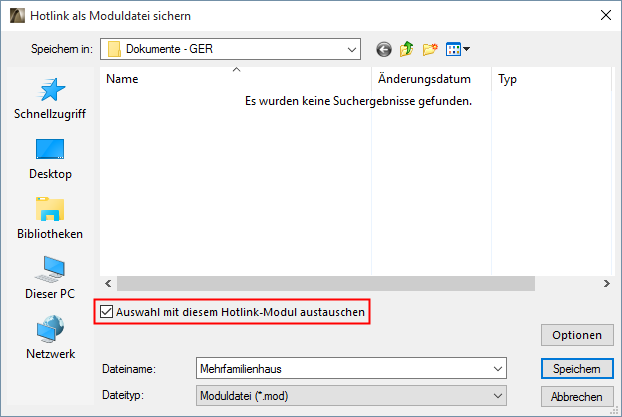Open the Dateityp dropdown
622x417 pixels.
[351, 396]
